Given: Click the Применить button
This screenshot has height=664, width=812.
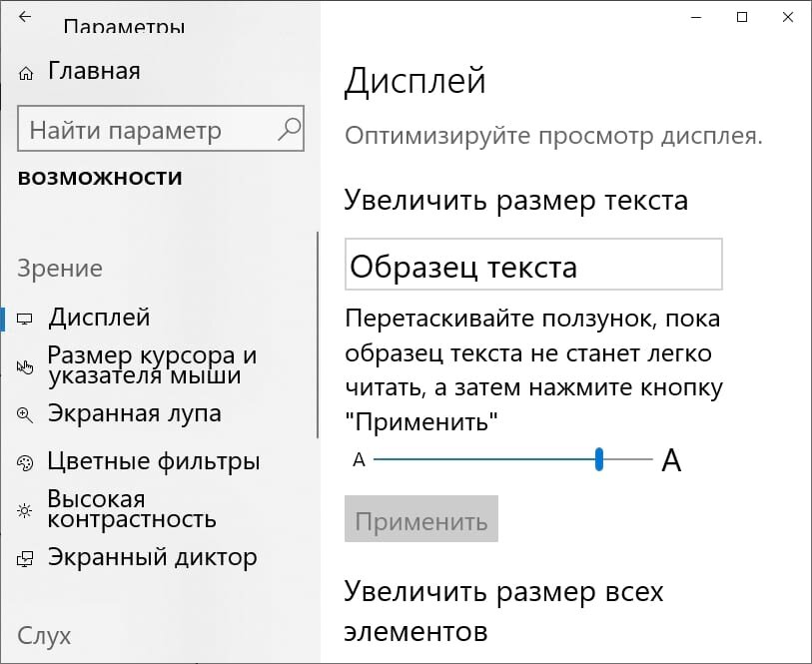Looking at the screenshot, I should tap(421, 518).
